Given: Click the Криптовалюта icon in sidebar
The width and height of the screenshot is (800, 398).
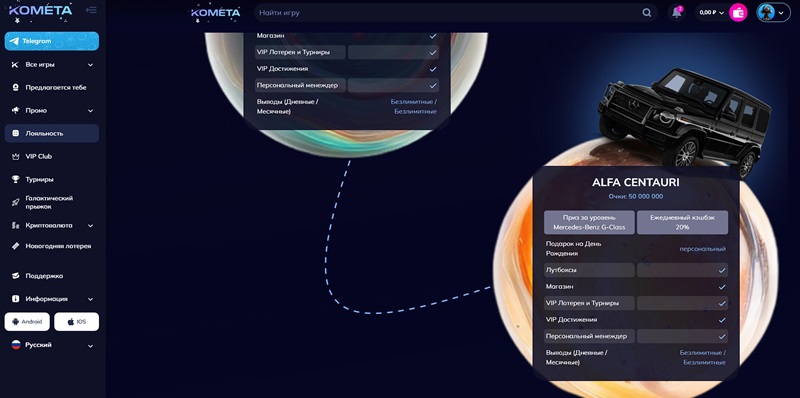Looking at the screenshot, I should click(15, 226).
